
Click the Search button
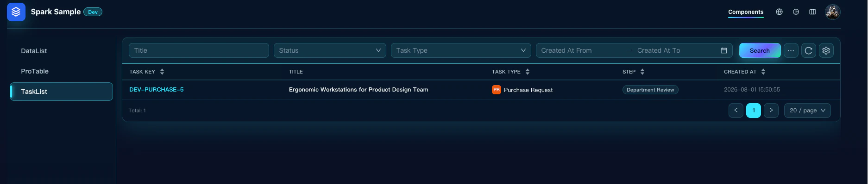tap(760, 50)
